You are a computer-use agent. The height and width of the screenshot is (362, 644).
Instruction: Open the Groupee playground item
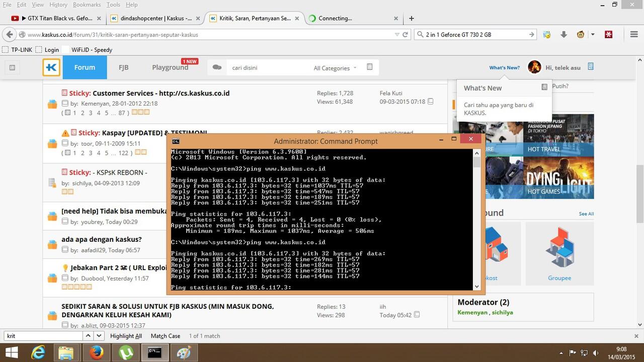(x=559, y=253)
